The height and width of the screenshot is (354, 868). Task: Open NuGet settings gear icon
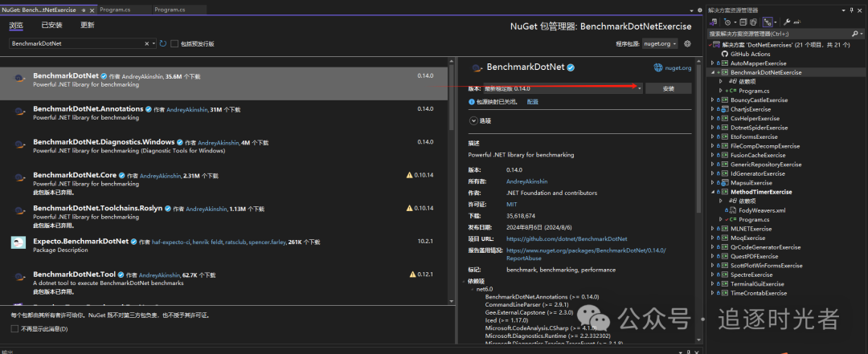[x=687, y=43]
